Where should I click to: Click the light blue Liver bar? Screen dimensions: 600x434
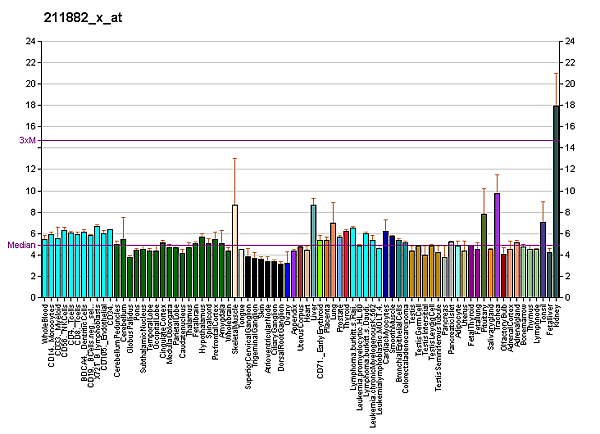tap(313, 250)
